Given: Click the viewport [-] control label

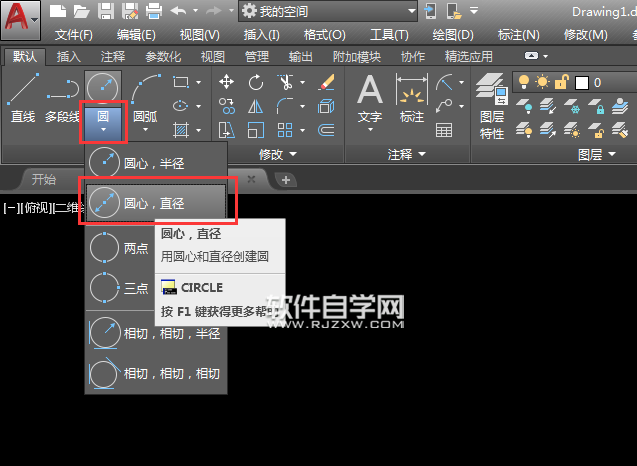Looking at the screenshot, I should [x=10, y=208].
